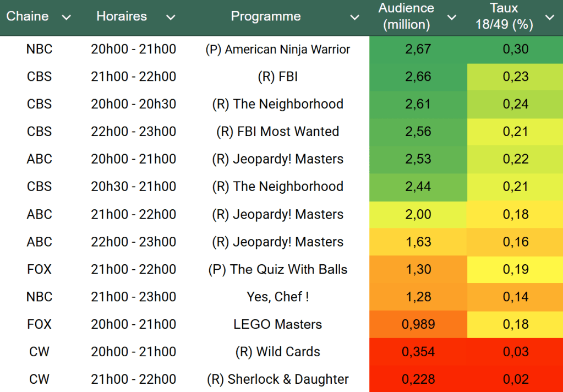563x392 pixels.
Task: Select the American Ninja Warrior programme cell
Action: coord(278,50)
